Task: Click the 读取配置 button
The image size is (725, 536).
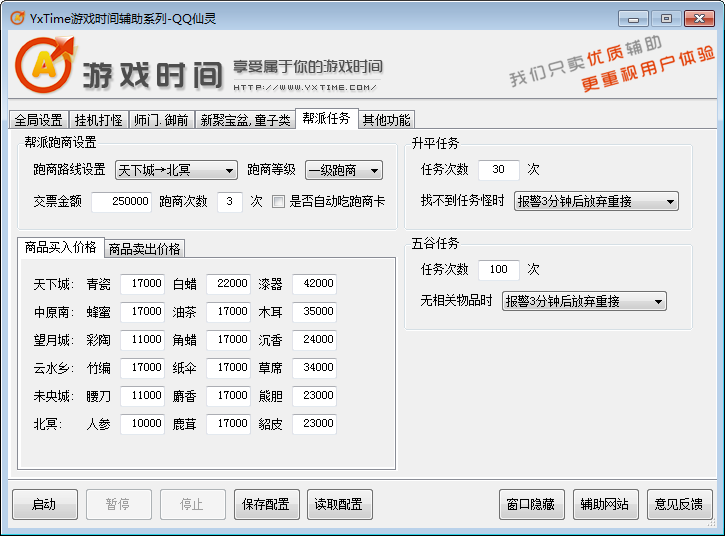Action: pos(337,504)
